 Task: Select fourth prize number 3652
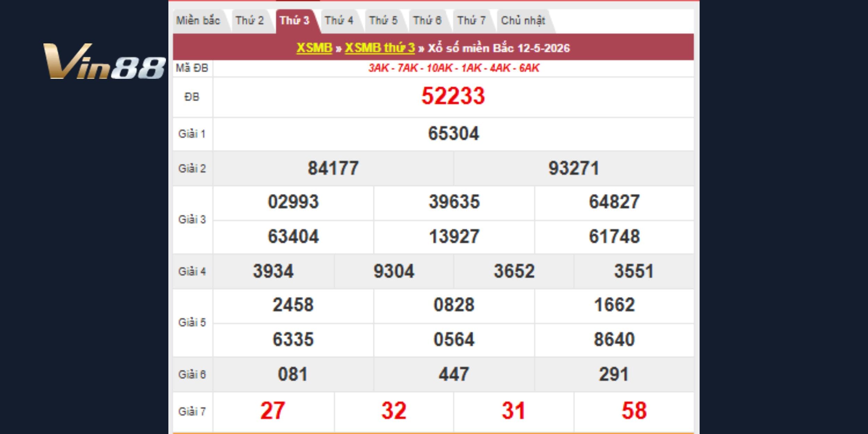pos(514,272)
